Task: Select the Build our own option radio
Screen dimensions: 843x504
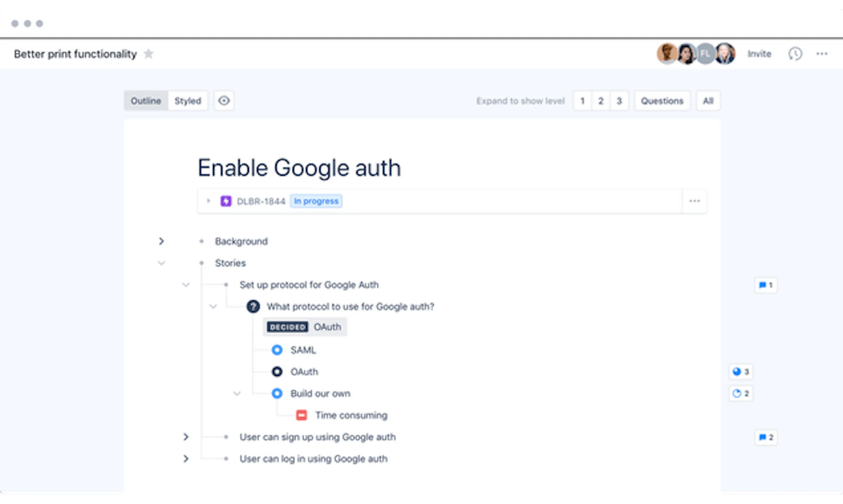Action: (x=277, y=394)
